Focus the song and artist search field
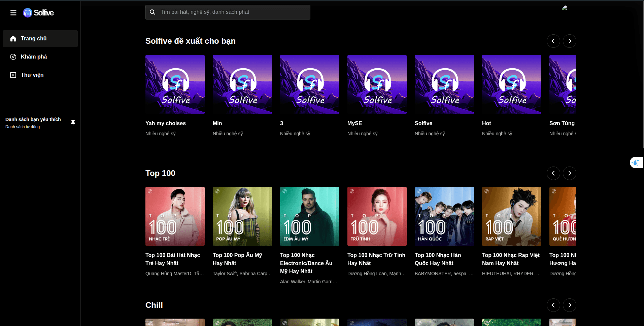This screenshot has height=326, width=644. [x=228, y=12]
